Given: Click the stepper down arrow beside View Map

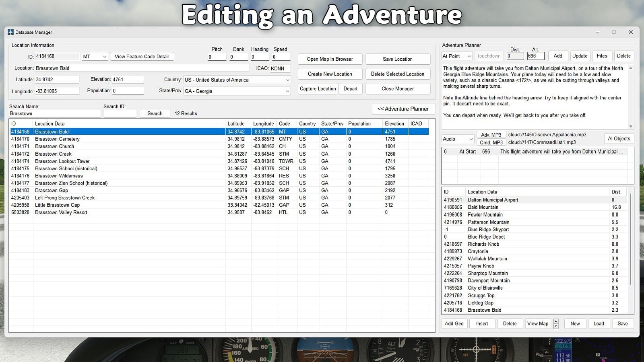Looking at the screenshot, I should click(556, 326).
